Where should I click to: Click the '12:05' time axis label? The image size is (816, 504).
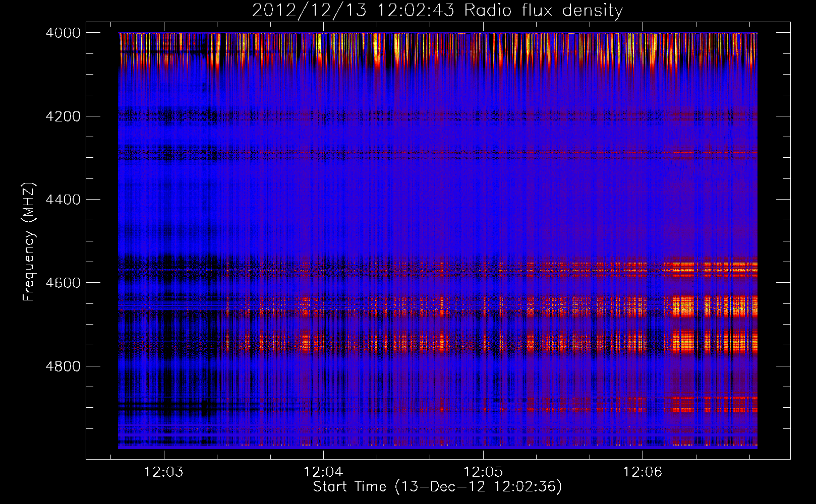pos(483,472)
